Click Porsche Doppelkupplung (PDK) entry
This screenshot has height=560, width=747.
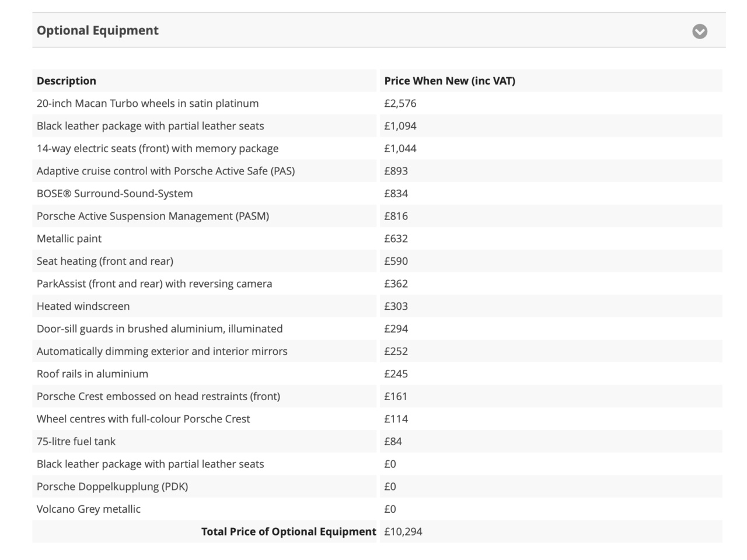(x=112, y=487)
